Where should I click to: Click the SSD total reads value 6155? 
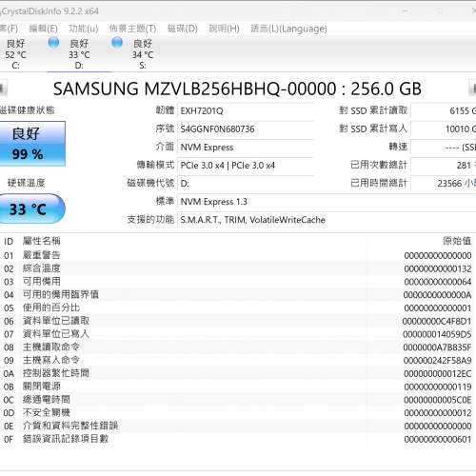(x=444, y=111)
